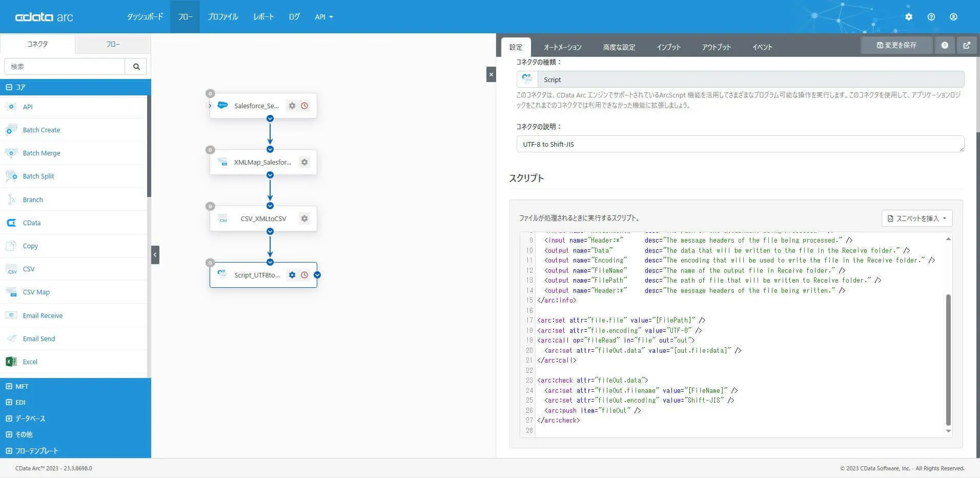The width and height of the screenshot is (980, 478).
Task: Click the Script_UTF8to output connection dot
Action: point(317,275)
